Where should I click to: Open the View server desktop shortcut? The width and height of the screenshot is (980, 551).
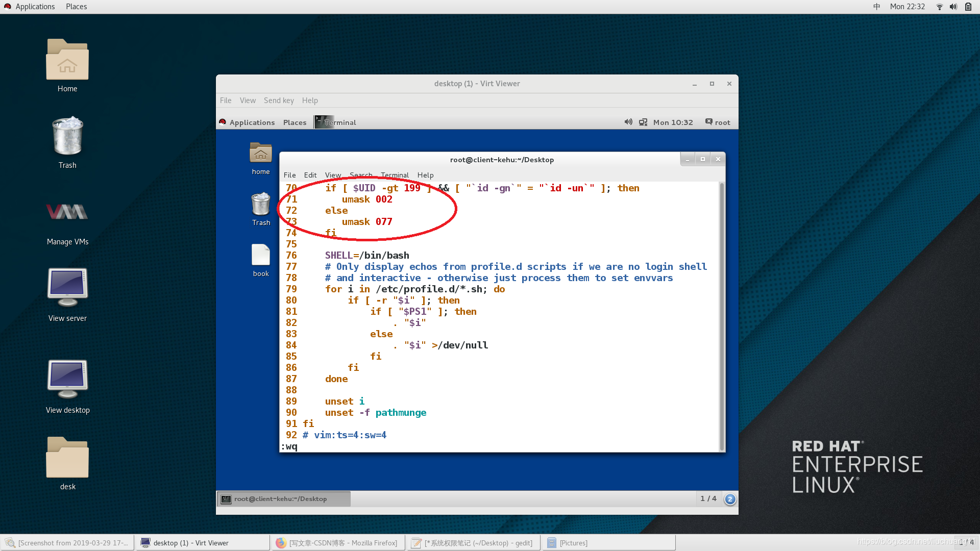point(67,287)
